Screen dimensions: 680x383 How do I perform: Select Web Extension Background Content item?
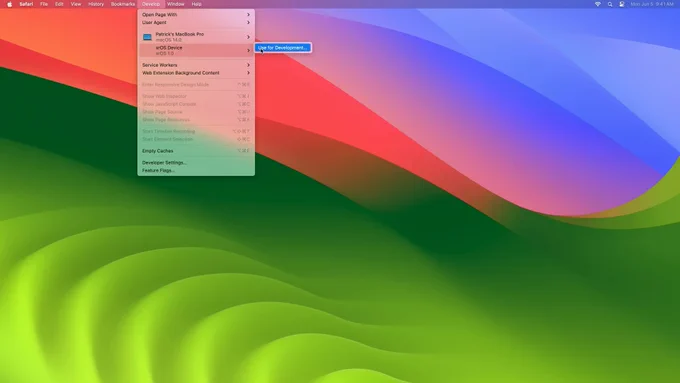(196, 73)
